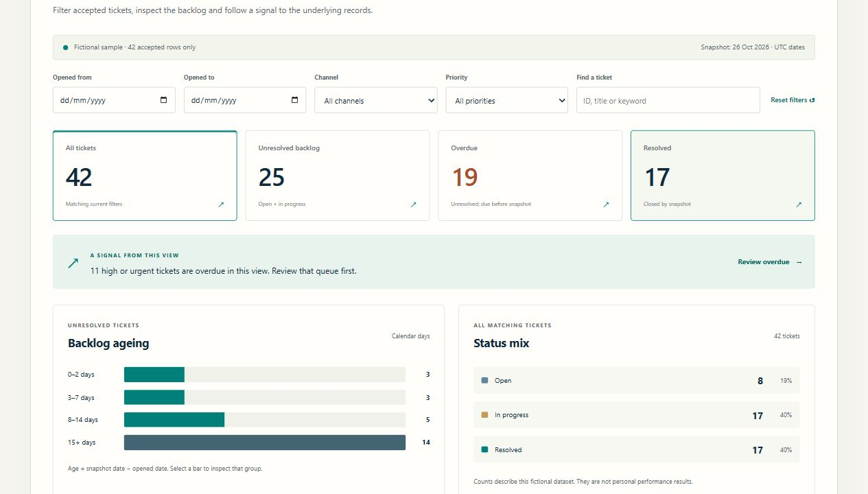Click the Resolved status mix row
This screenshot has width=868, height=494.
(x=637, y=450)
